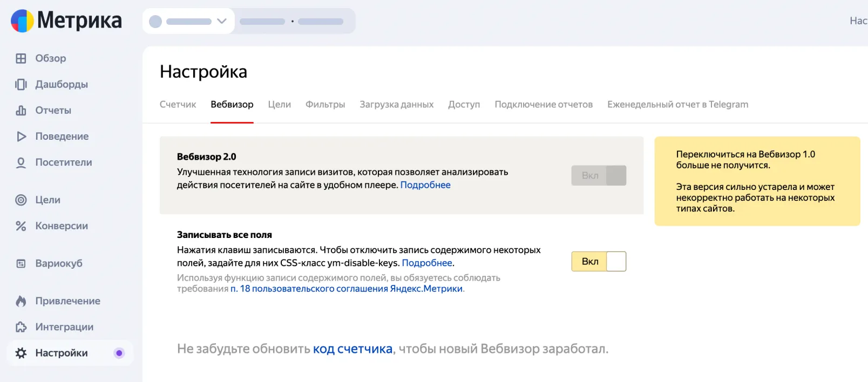
Task: Expand the counter selector dropdown chevron
Action: 221,21
